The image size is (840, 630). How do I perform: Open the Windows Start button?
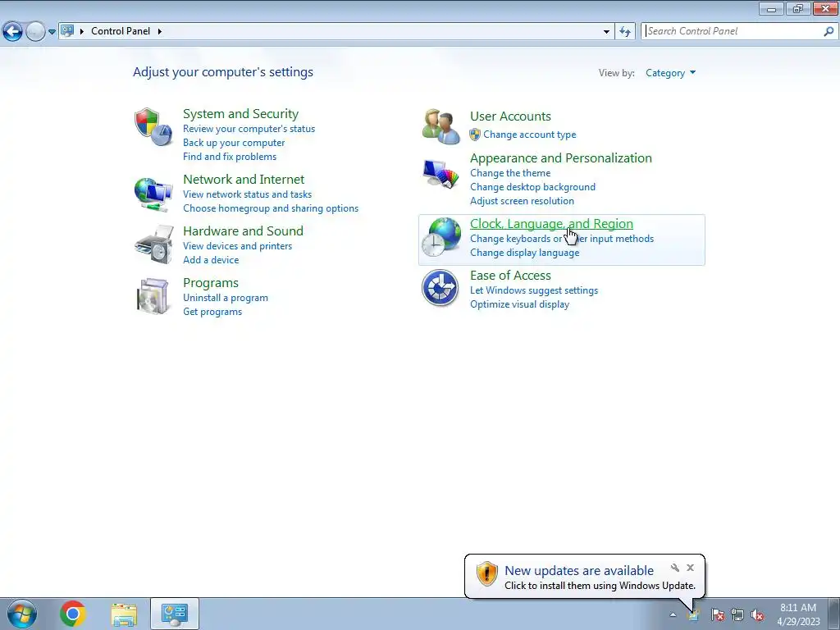tap(22, 614)
